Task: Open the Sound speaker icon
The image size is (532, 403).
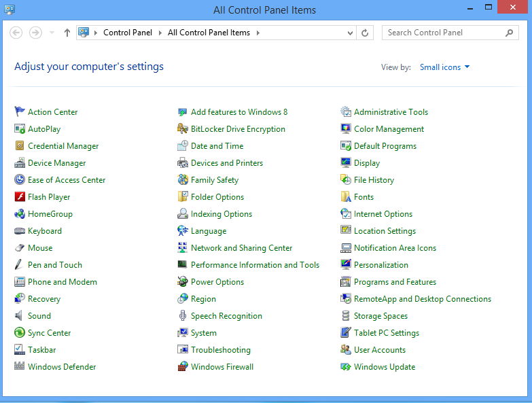Action: pyautogui.click(x=20, y=316)
